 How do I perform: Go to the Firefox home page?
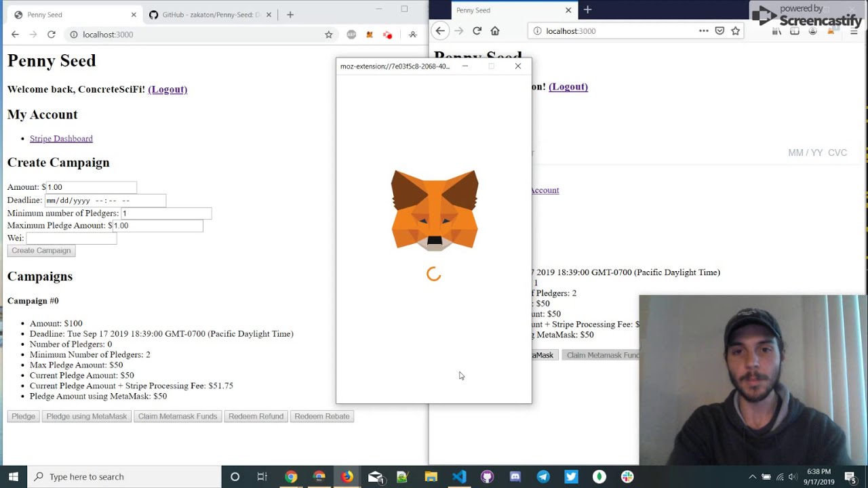pyautogui.click(x=495, y=30)
